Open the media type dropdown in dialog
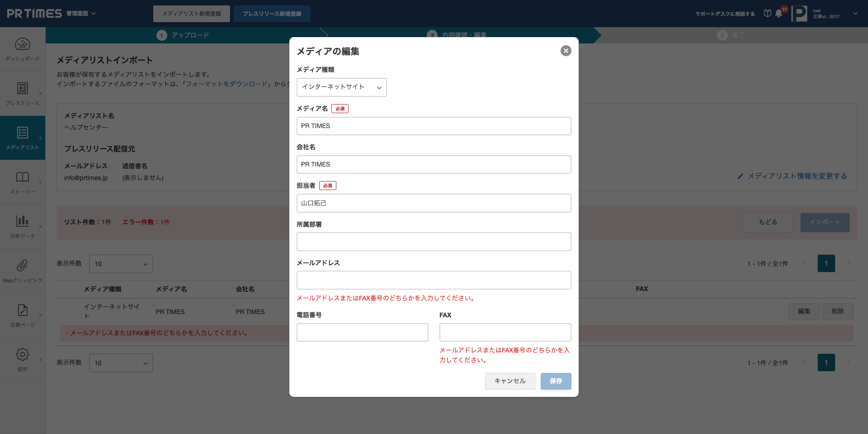The width and height of the screenshot is (868, 434). [x=342, y=87]
